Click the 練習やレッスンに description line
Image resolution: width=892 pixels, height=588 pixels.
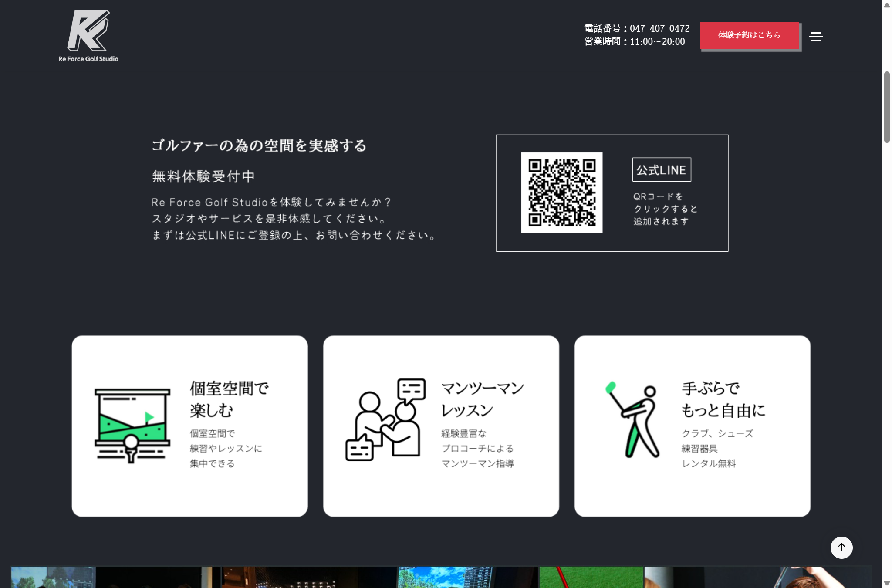[226, 449]
